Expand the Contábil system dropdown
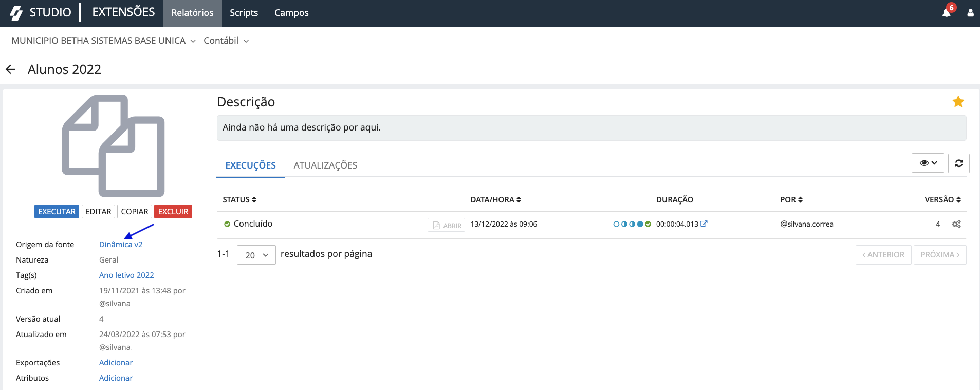 (226, 41)
